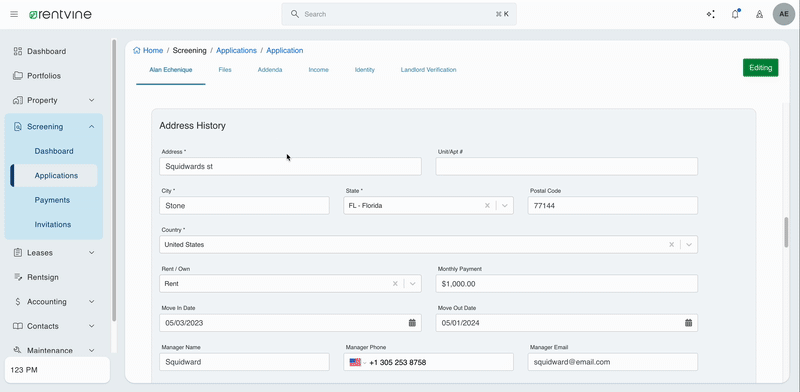Expand the Leases sidebar section
Image resolution: width=800 pixels, height=392 pixels.
coord(92,253)
